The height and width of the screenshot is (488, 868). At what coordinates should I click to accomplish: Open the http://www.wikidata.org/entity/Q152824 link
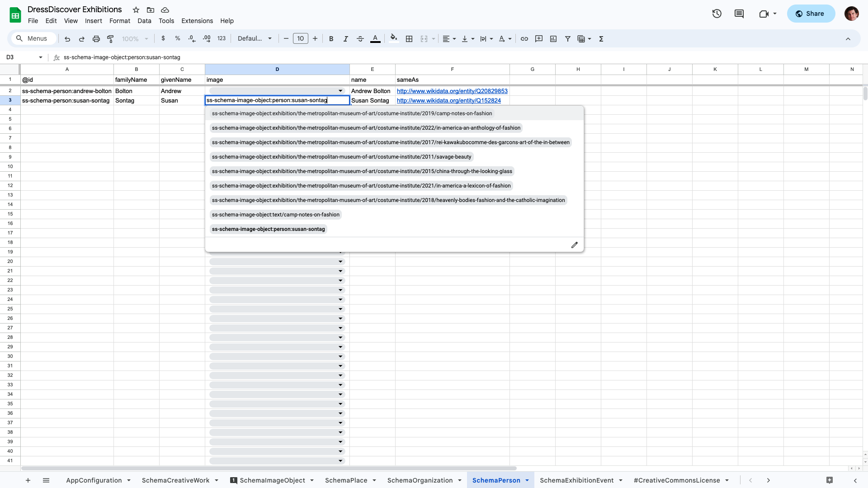(x=449, y=101)
